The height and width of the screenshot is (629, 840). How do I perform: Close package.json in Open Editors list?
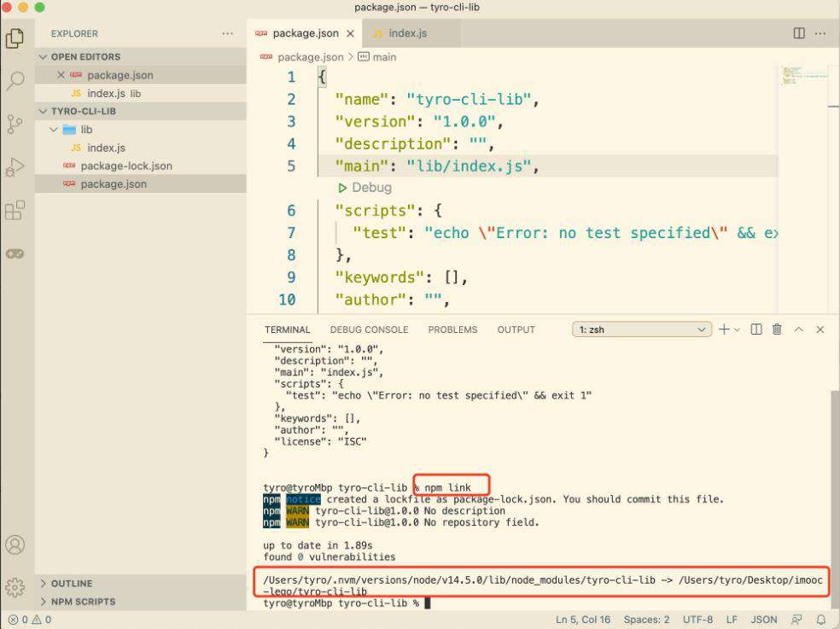[x=61, y=75]
